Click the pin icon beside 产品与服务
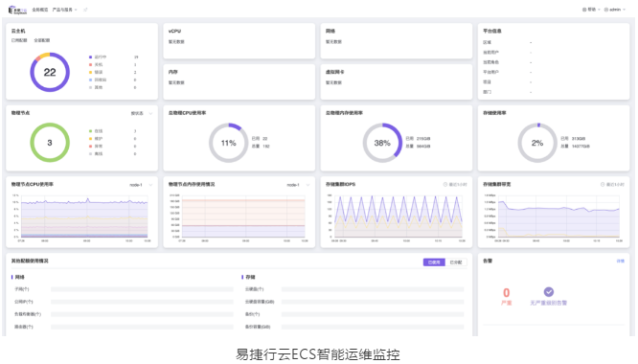Image resolution: width=638 pixels, height=364 pixels. 85,10
